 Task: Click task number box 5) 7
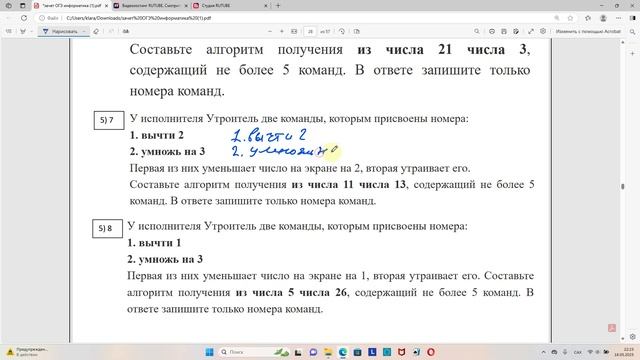[109, 120]
